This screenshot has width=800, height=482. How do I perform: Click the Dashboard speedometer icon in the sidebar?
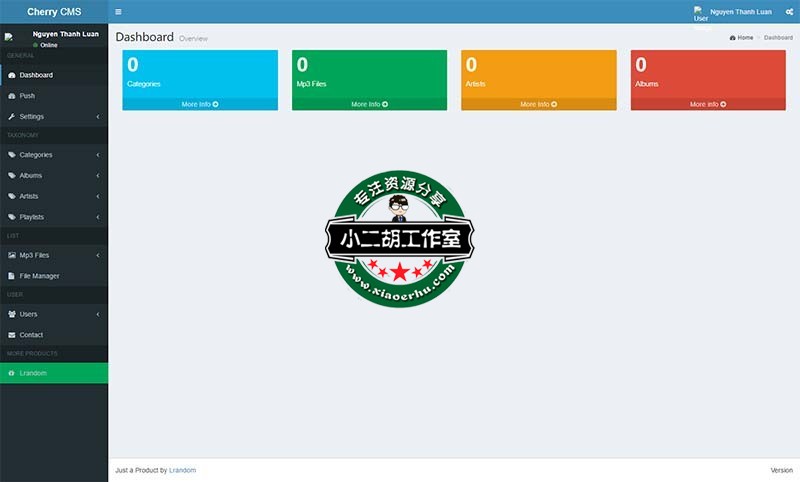coord(11,75)
